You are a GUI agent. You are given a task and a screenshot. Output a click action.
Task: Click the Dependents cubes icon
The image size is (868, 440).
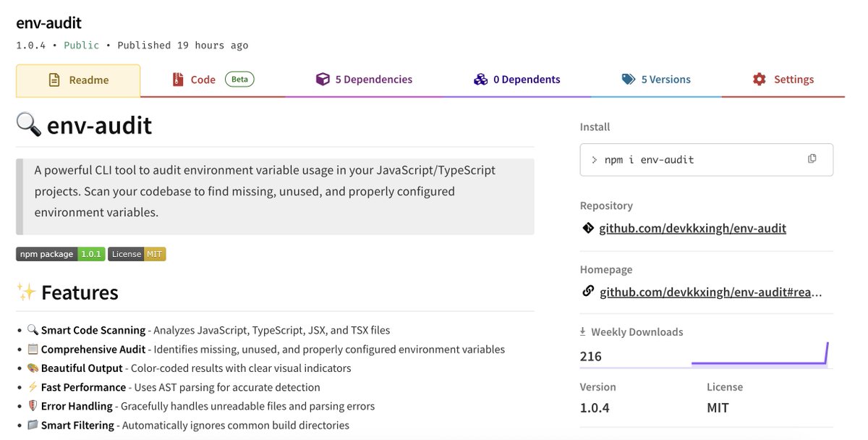coord(480,80)
